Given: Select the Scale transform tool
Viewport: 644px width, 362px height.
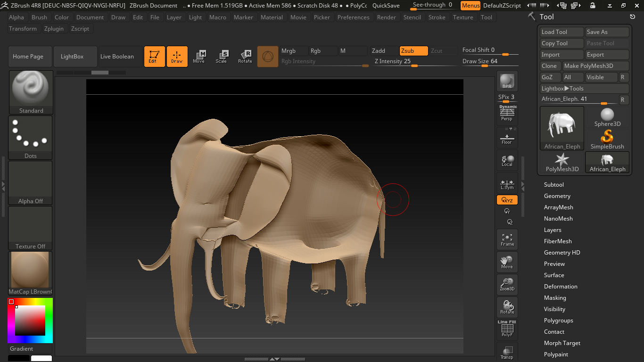Looking at the screenshot, I should coord(222,57).
